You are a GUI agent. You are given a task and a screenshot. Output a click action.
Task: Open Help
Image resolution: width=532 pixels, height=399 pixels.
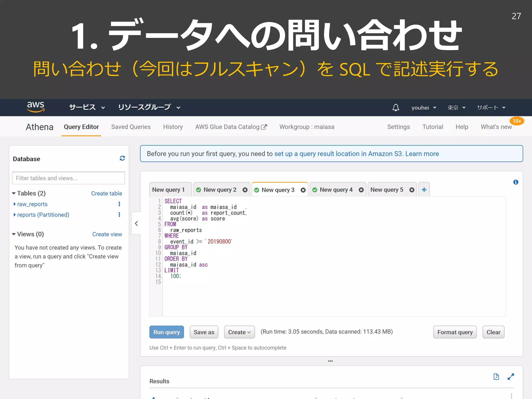click(462, 127)
